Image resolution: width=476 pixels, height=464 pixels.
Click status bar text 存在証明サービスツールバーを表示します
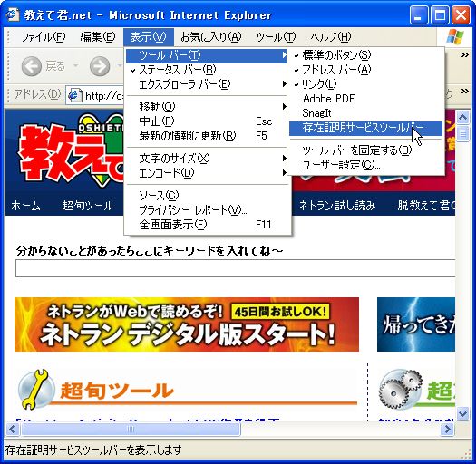point(93,449)
